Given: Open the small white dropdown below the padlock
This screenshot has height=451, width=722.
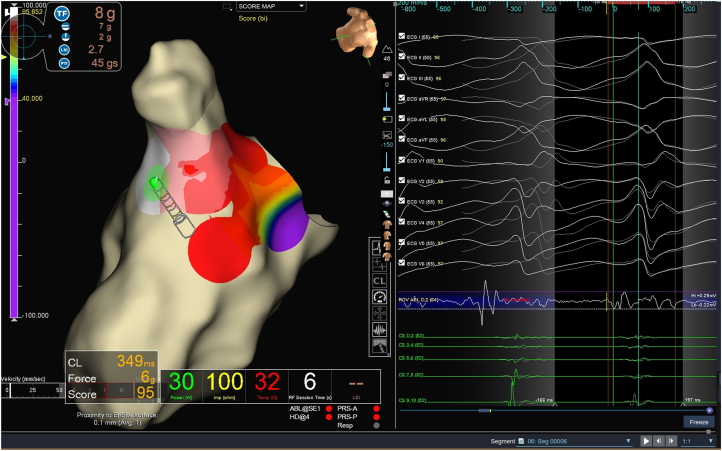Looking at the screenshot, I should click(386, 194).
